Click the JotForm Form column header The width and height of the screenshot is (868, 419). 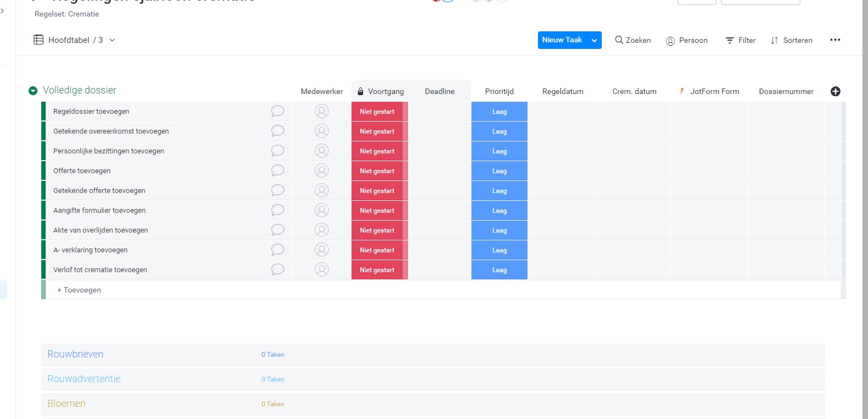(715, 91)
